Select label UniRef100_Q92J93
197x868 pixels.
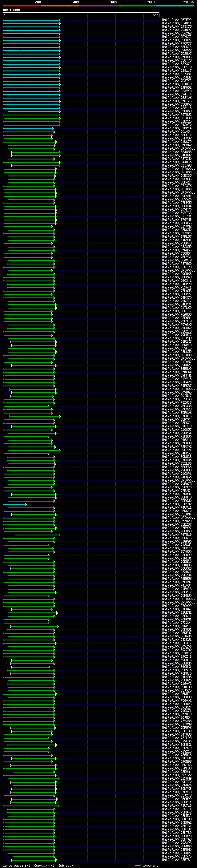177,843
